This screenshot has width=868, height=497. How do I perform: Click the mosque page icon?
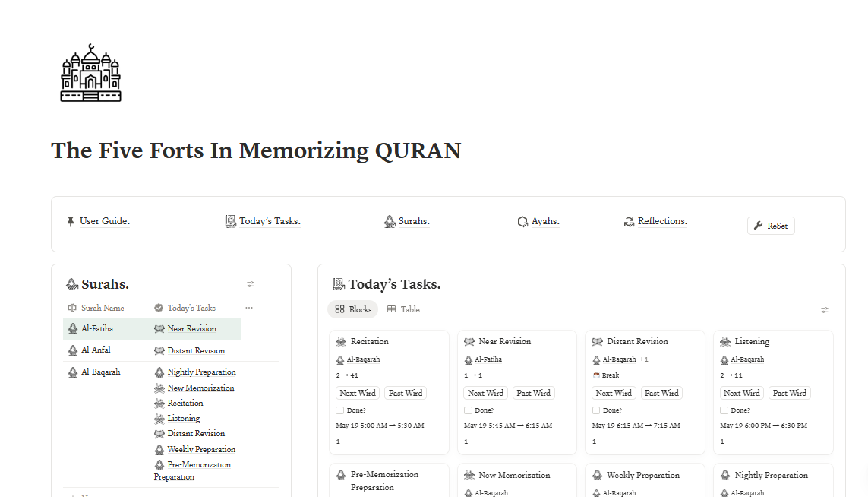point(91,73)
